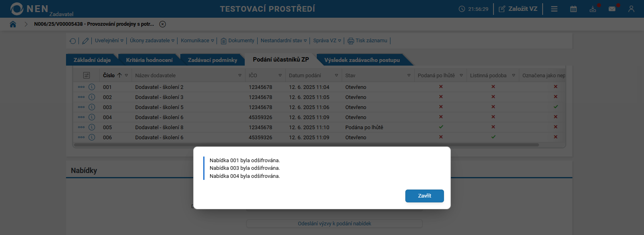The width and height of the screenshot is (644, 235).
Task: Open three-dot actions for row 002
Action: click(81, 97)
